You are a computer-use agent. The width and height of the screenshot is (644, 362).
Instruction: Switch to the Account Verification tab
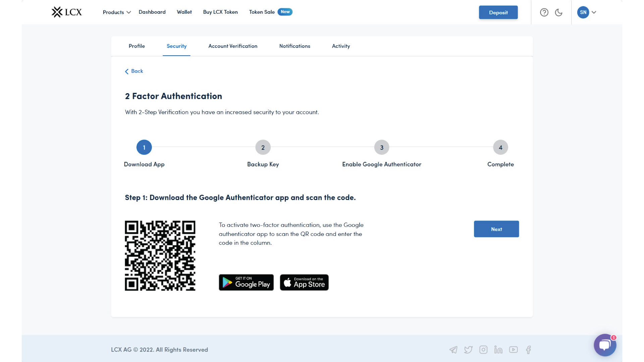(233, 46)
